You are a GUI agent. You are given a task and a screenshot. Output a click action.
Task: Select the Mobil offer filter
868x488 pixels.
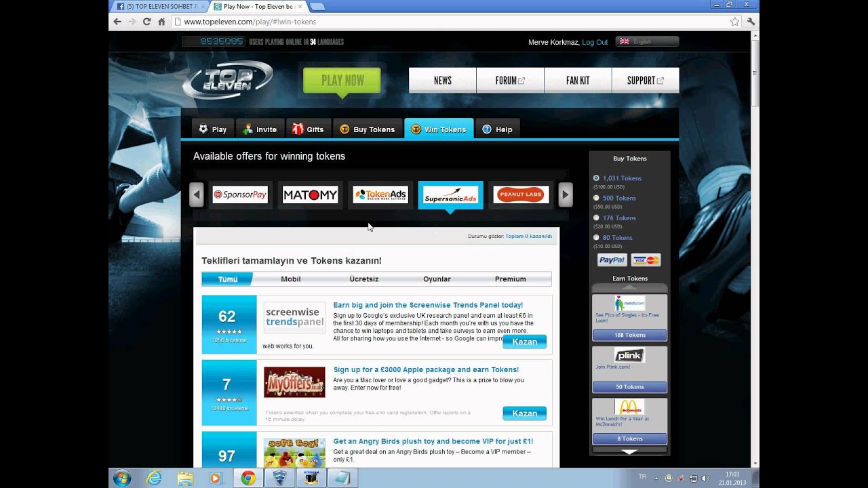291,279
